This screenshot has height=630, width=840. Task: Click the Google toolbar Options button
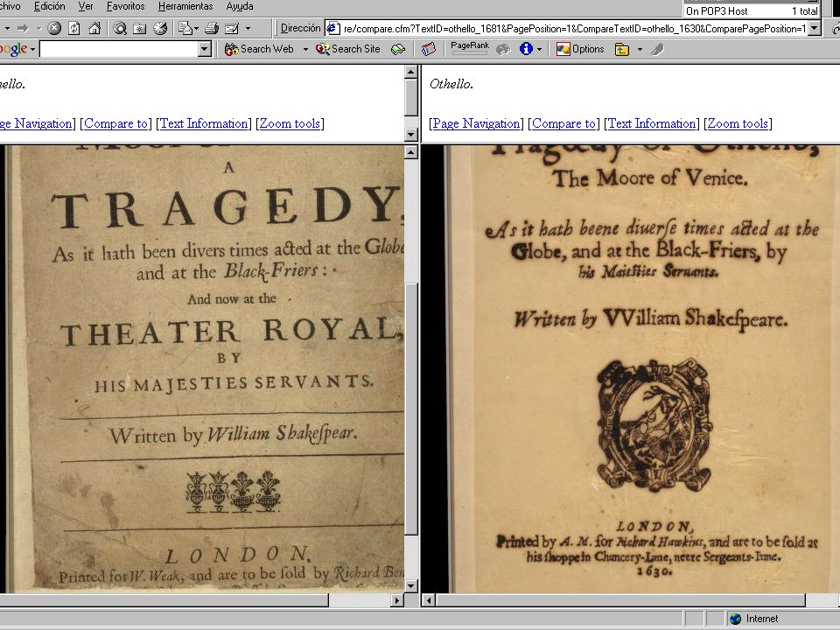coord(580,49)
